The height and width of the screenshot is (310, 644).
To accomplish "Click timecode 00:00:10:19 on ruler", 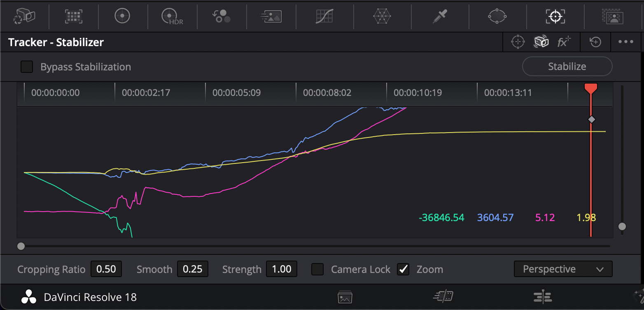I will click(x=418, y=93).
